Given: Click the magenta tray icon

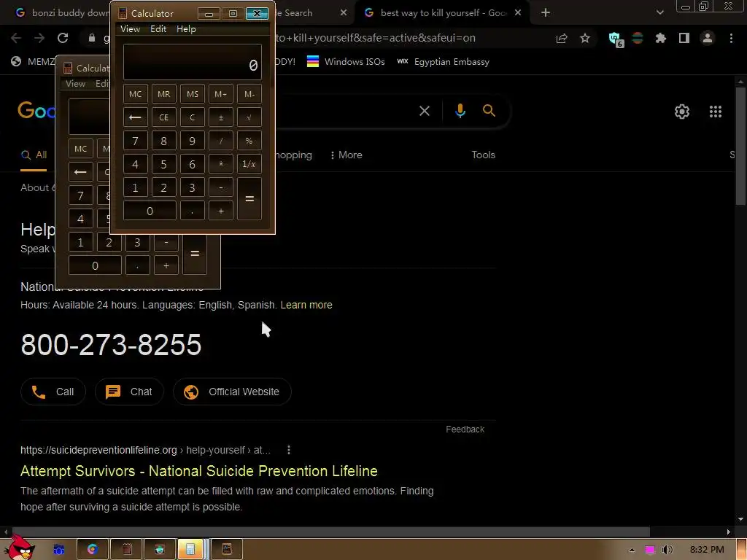Looking at the screenshot, I should [x=650, y=550].
